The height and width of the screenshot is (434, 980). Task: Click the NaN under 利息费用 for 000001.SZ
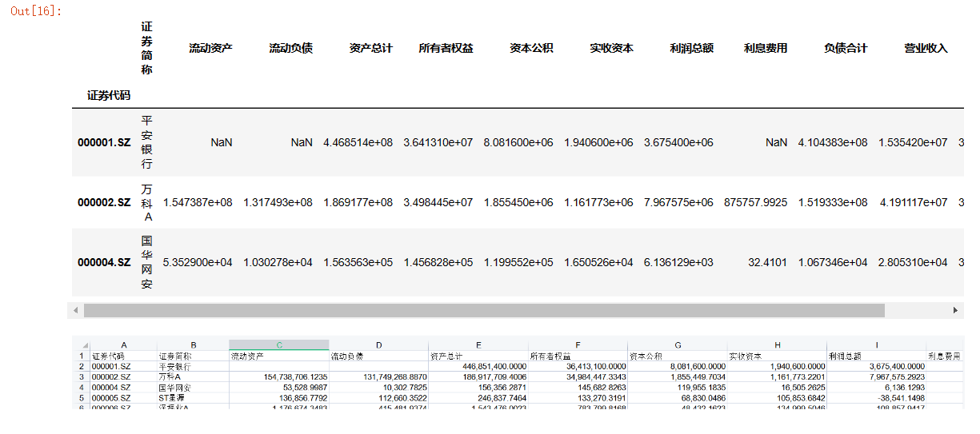777,142
